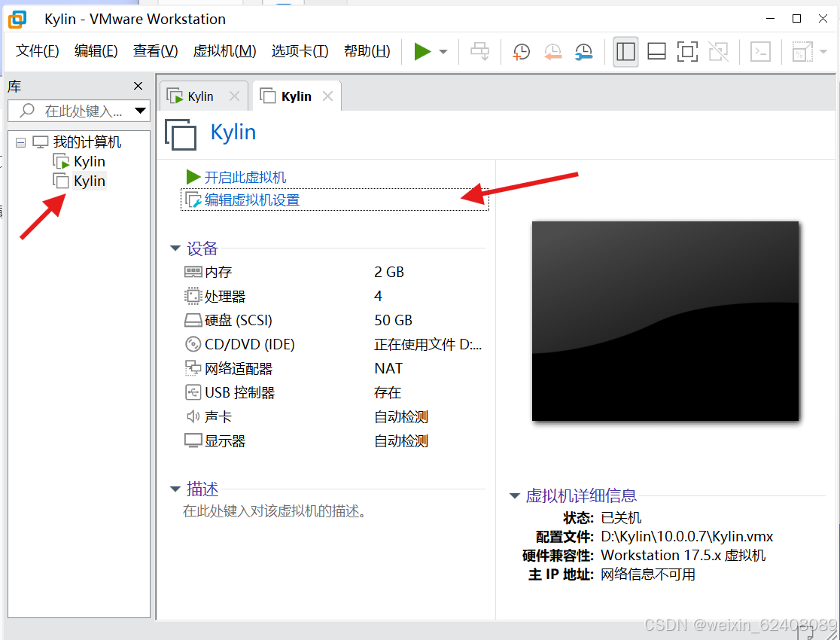The height and width of the screenshot is (640, 840).
Task: Click the hard disk icon next to 硬盘
Action: tap(193, 320)
